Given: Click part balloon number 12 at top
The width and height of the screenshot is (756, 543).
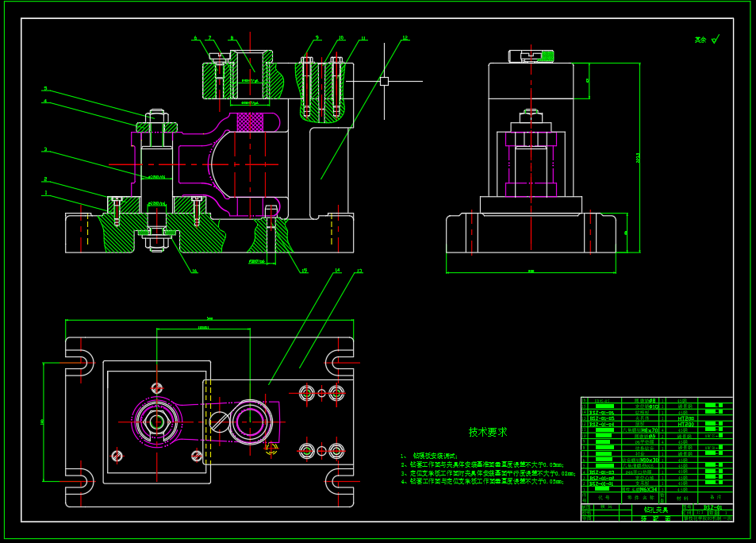Looking at the screenshot, I should pyautogui.click(x=405, y=37).
